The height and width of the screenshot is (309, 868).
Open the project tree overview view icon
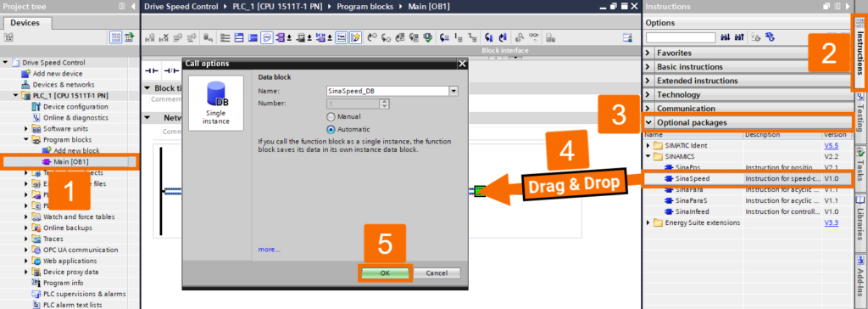115,37
